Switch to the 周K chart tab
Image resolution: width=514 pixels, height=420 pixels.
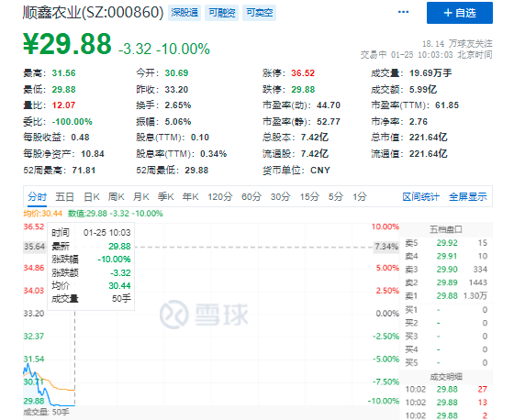pyautogui.click(x=116, y=196)
